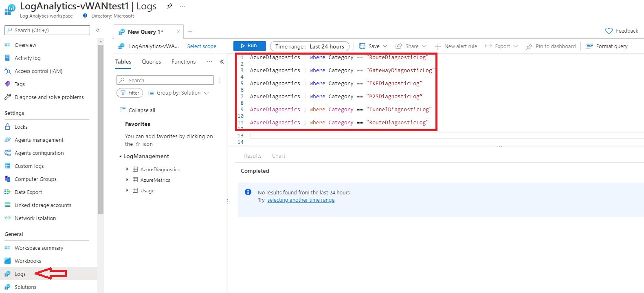This screenshot has width=644, height=293.
Task: Switch to the Queries tab
Action: click(x=151, y=62)
